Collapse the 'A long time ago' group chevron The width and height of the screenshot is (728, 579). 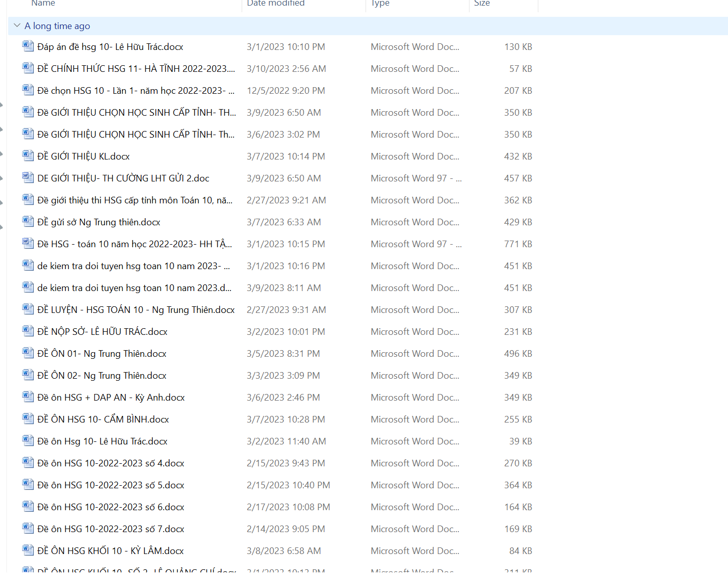[17, 25]
